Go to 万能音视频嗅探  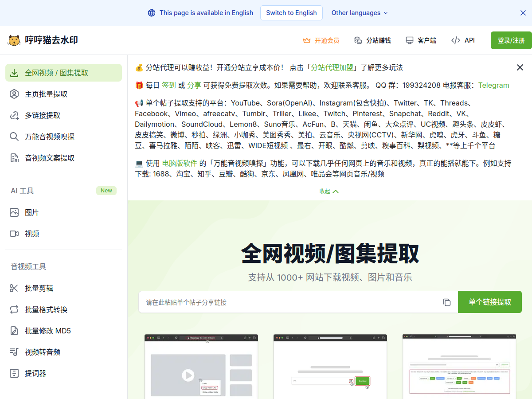pos(63,137)
